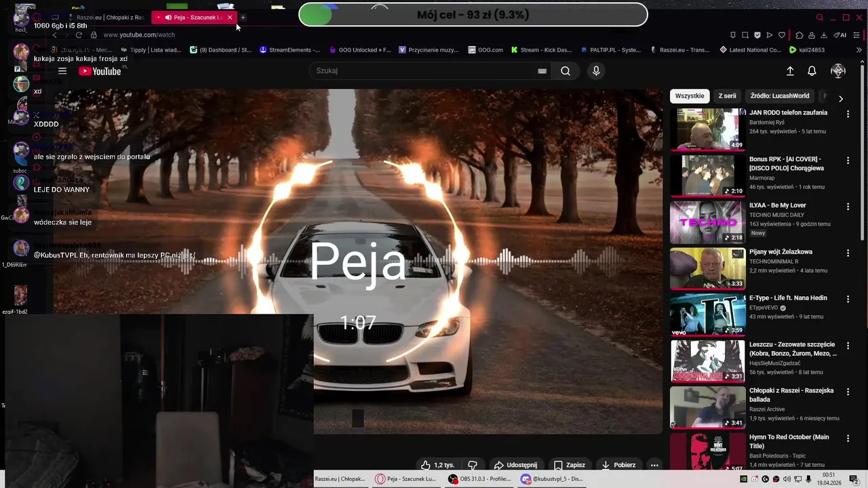Open the Windows notification center icon

click(854, 479)
